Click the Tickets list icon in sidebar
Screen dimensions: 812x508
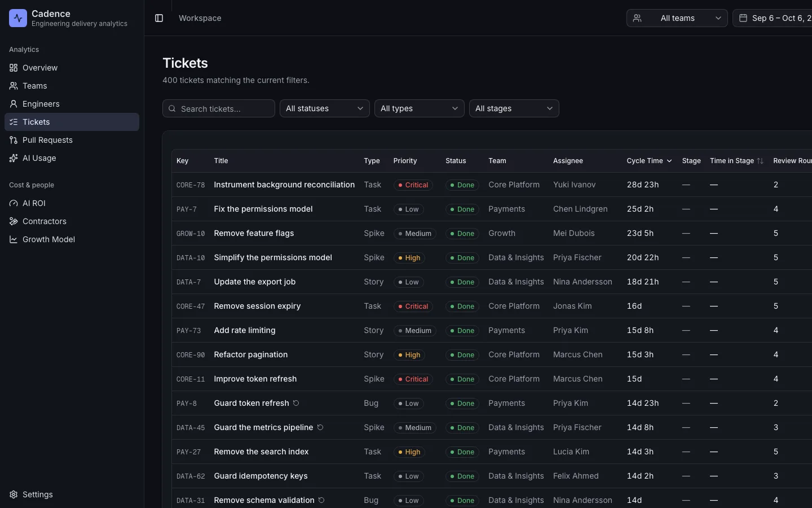tap(14, 122)
